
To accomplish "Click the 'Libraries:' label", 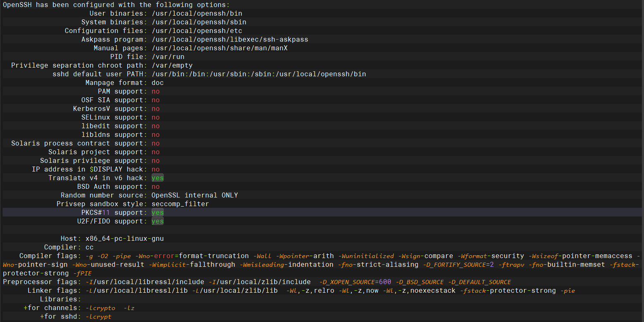I will point(61,299).
